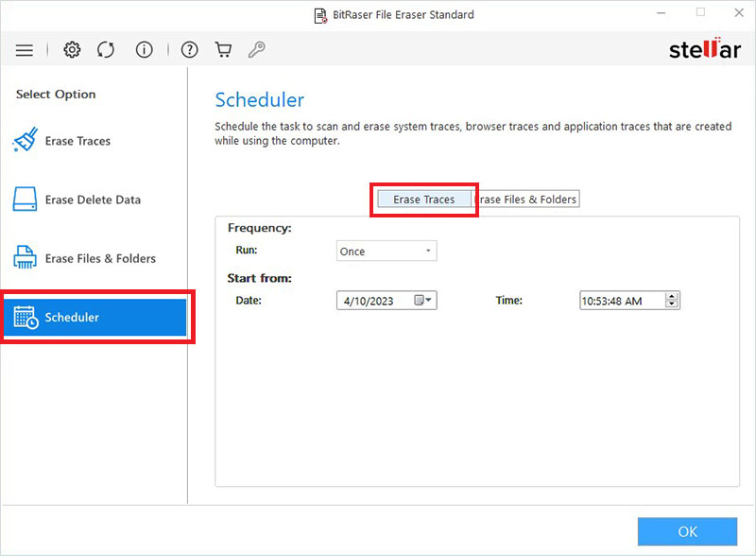This screenshot has width=756, height=556.
Task: Open the About info icon
Action: pyautogui.click(x=145, y=49)
